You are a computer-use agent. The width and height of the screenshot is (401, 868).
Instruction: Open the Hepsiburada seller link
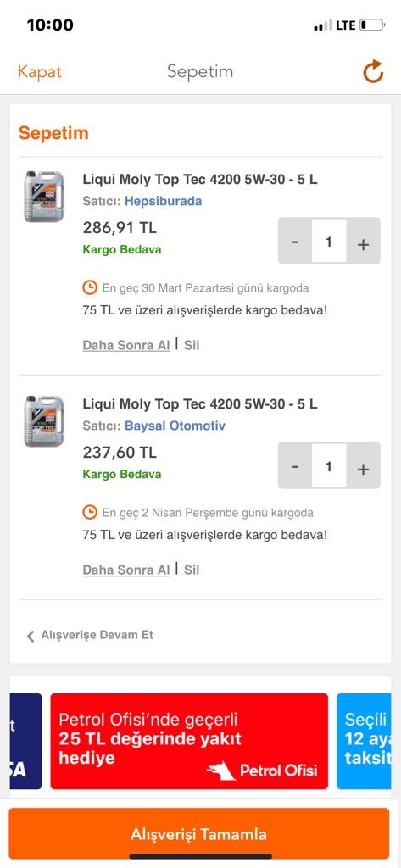point(164,201)
